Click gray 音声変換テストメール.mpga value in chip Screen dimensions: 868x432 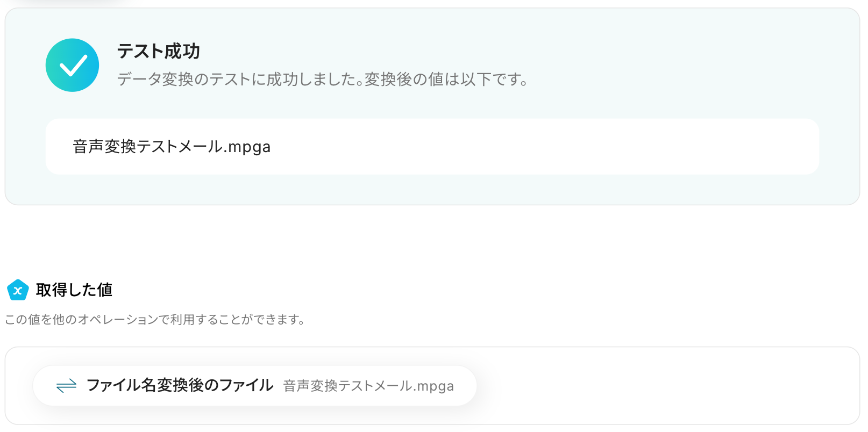[x=368, y=386]
